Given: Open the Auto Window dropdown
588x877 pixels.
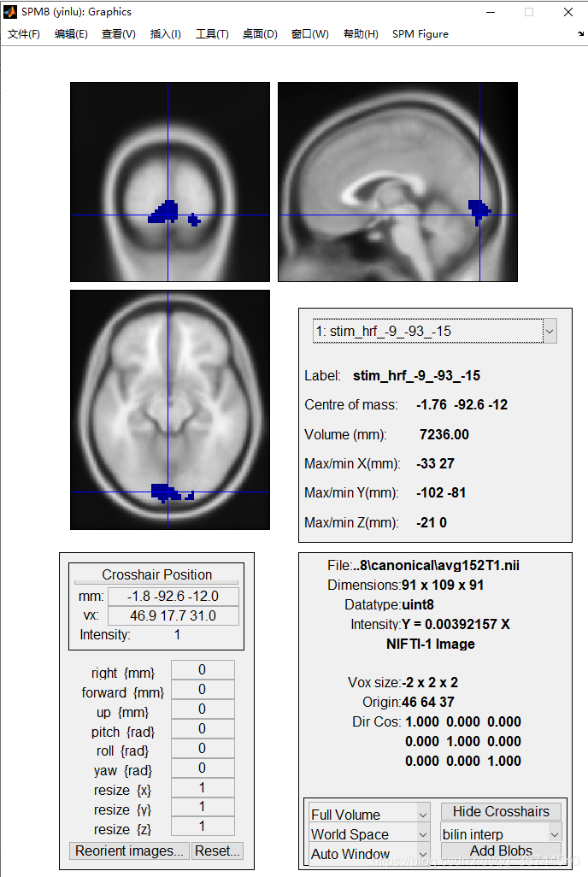Looking at the screenshot, I should 369,854.
